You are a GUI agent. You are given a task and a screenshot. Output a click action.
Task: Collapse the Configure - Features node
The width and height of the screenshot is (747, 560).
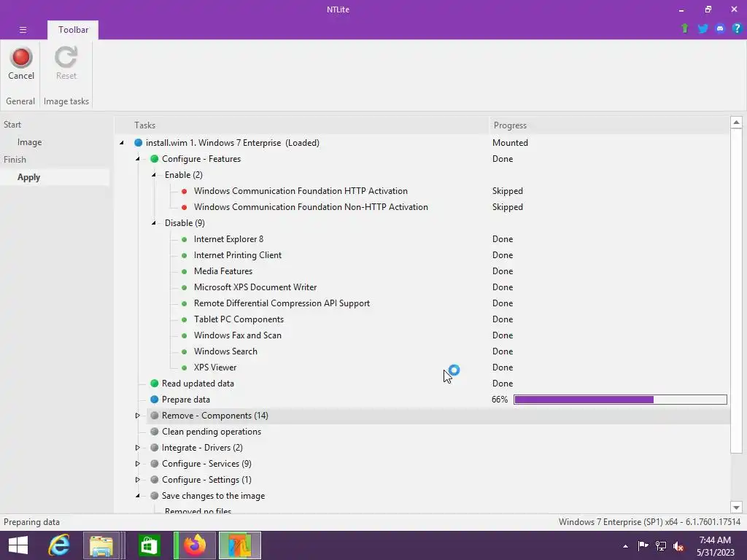click(x=138, y=159)
